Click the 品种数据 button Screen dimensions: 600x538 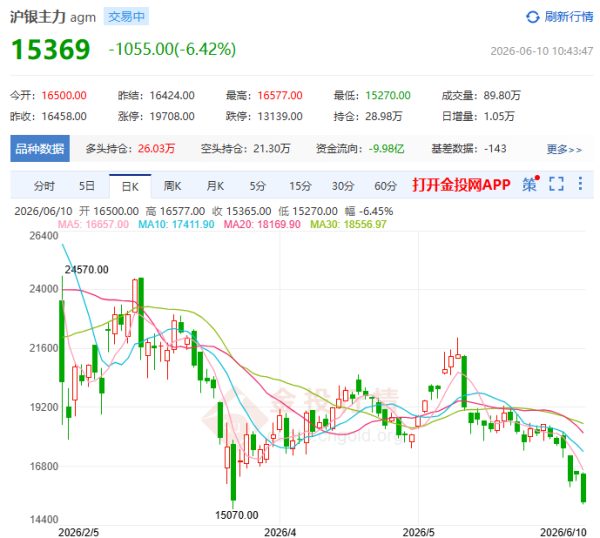click(x=40, y=148)
